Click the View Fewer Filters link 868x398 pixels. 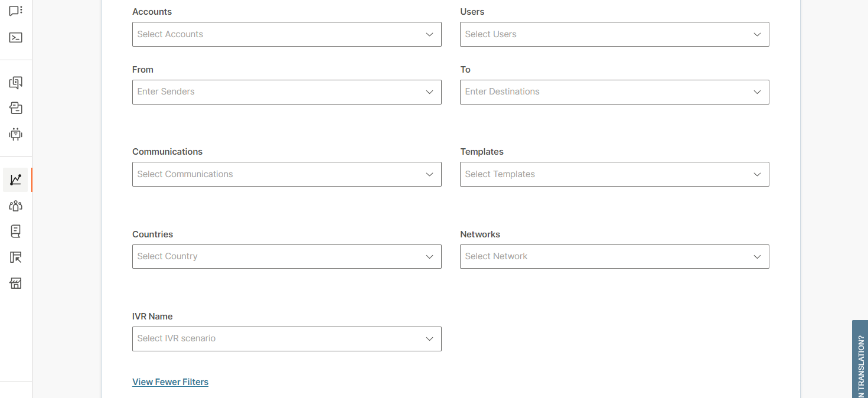pyautogui.click(x=170, y=382)
